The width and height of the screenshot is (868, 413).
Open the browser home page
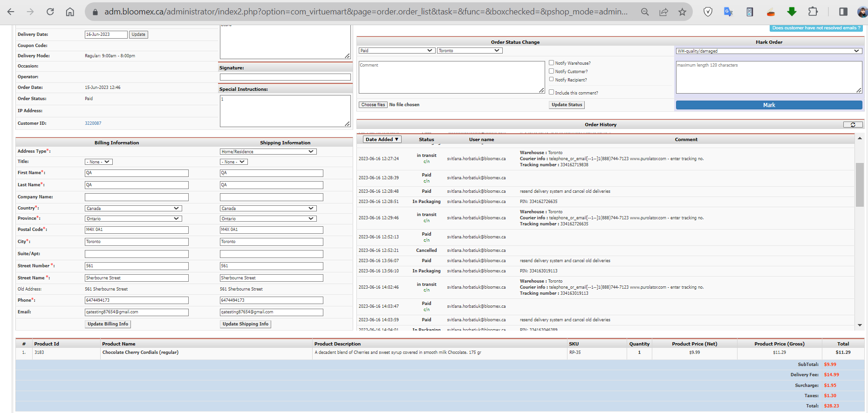click(x=70, y=12)
